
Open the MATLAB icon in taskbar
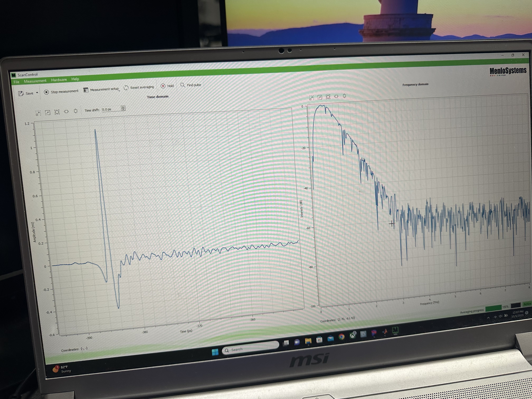click(x=385, y=332)
